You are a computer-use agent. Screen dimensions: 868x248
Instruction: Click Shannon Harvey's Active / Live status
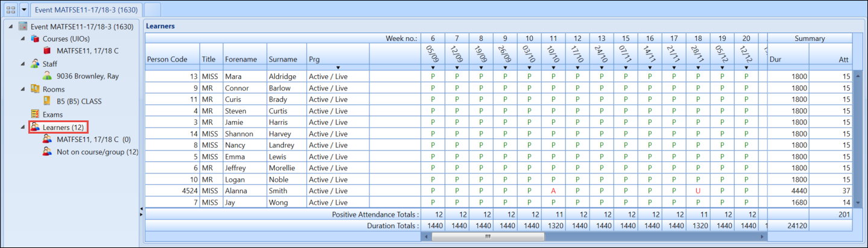[338, 134]
